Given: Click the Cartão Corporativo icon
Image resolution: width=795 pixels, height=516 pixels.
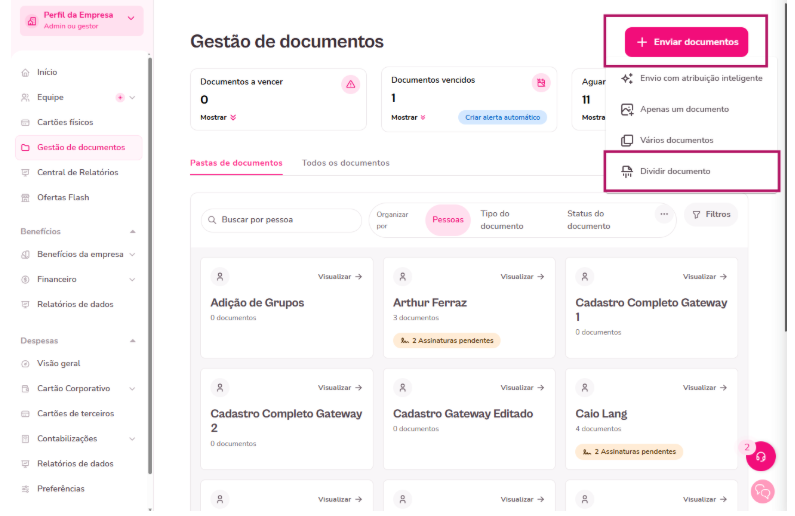Looking at the screenshot, I should tap(25, 389).
